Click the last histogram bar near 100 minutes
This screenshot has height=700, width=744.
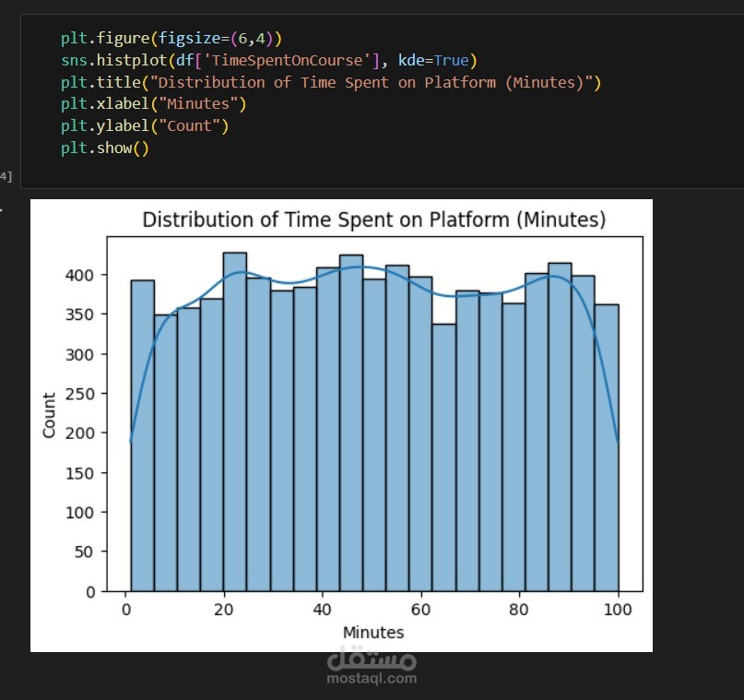[607, 448]
